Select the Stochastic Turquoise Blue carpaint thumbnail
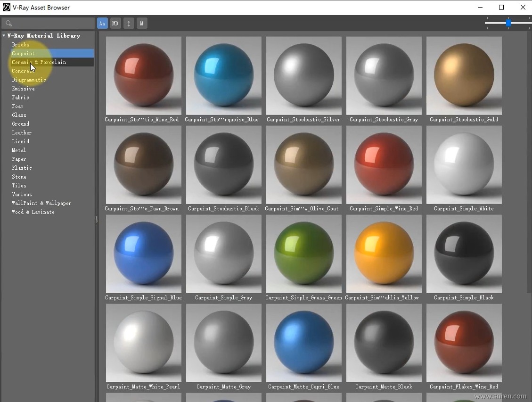Image resolution: width=532 pixels, height=402 pixels. [x=223, y=76]
